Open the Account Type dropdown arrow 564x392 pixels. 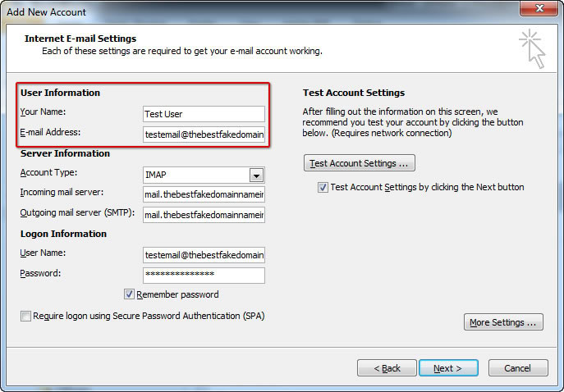256,175
